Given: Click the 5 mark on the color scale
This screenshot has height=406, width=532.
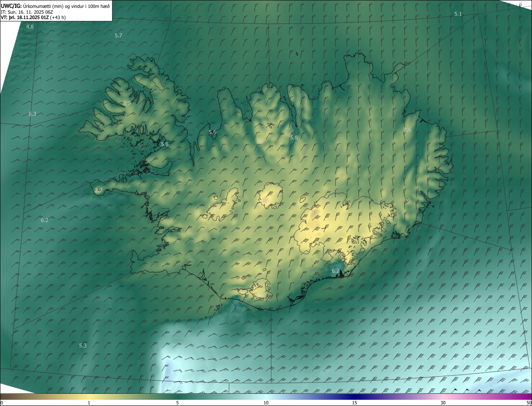Looking at the screenshot, I should [177, 403].
